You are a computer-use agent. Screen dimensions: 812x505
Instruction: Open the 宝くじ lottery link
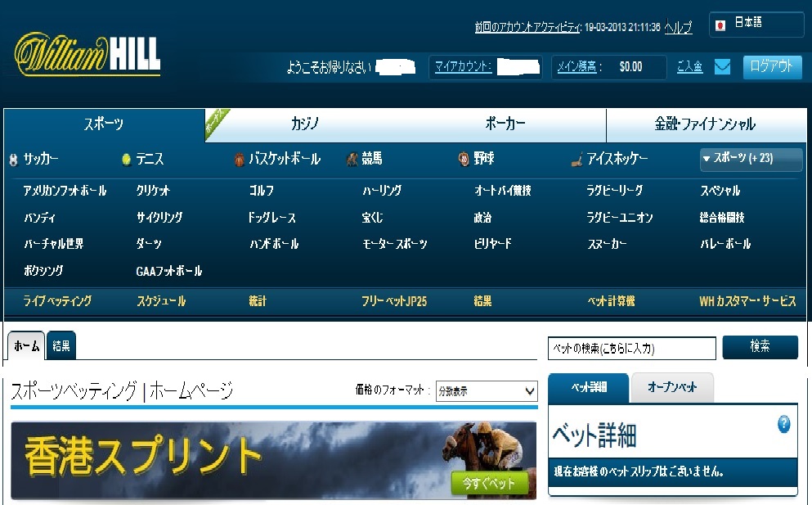[x=372, y=218]
